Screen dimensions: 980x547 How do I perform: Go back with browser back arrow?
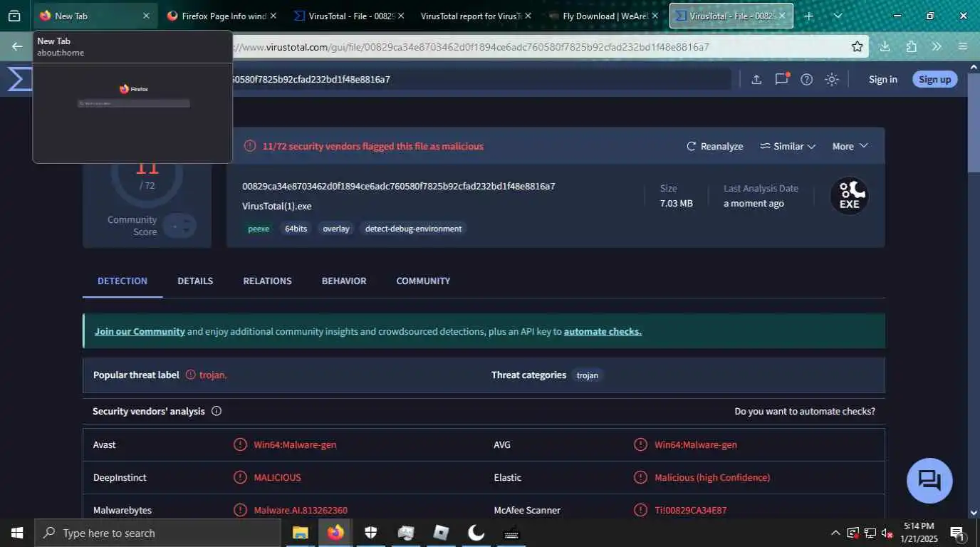17,46
